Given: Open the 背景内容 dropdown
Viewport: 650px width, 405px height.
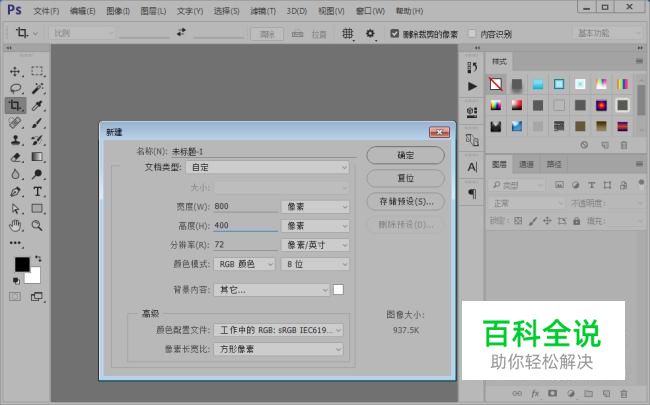Looking at the screenshot, I should click(x=272, y=290).
